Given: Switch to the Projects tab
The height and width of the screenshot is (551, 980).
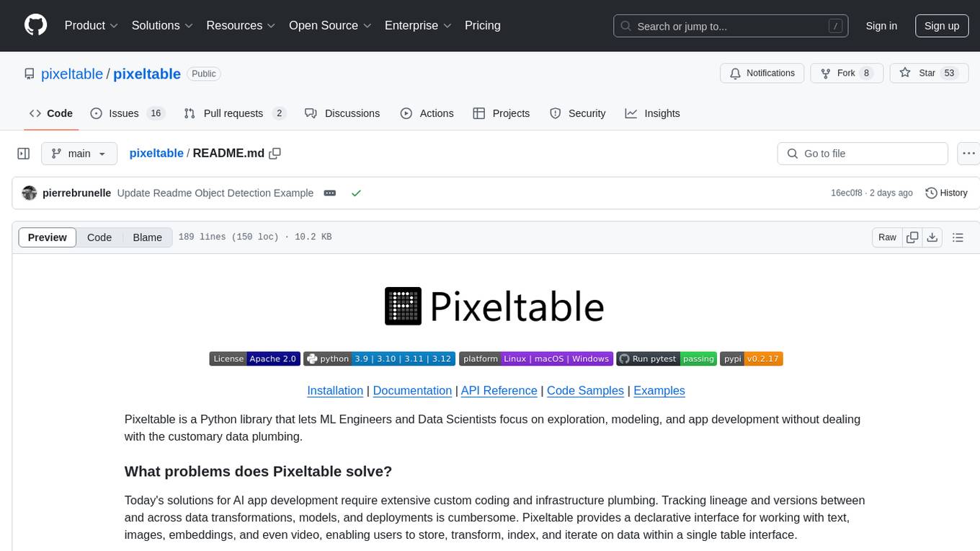Looking at the screenshot, I should click(x=502, y=113).
